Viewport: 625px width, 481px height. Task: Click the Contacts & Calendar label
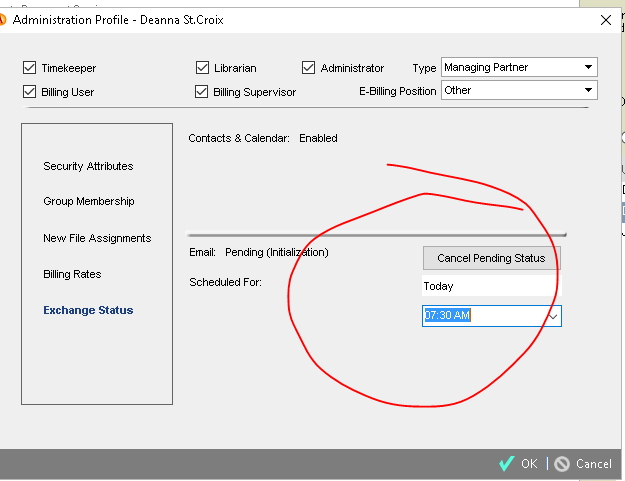[x=239, y=138]
